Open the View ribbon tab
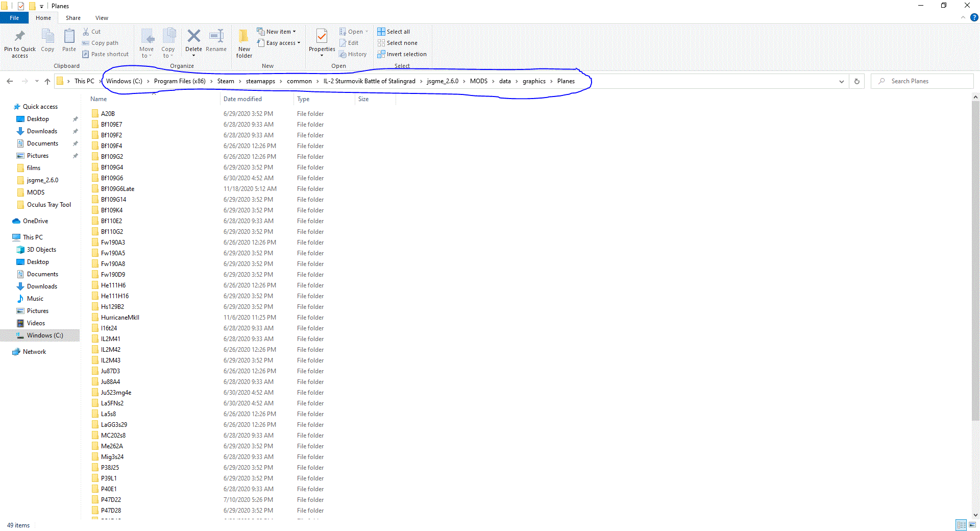 pyautogui.click(x=102, y=18)
